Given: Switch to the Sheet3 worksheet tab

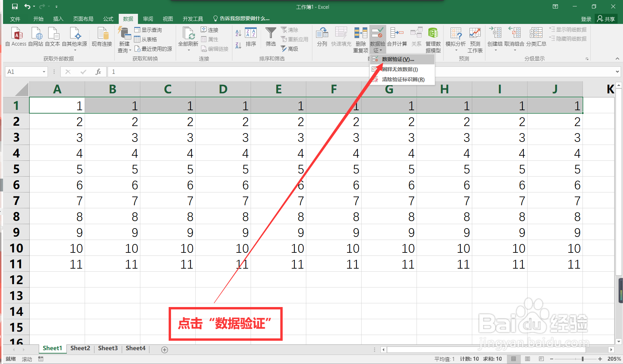Looking at the screenshot, I should 107,348.
